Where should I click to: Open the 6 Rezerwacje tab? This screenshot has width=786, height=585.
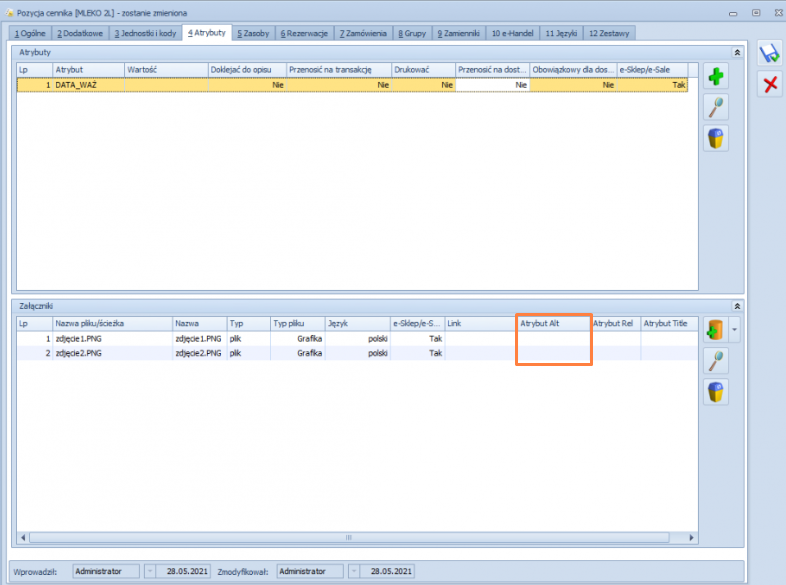coord(304,34)
